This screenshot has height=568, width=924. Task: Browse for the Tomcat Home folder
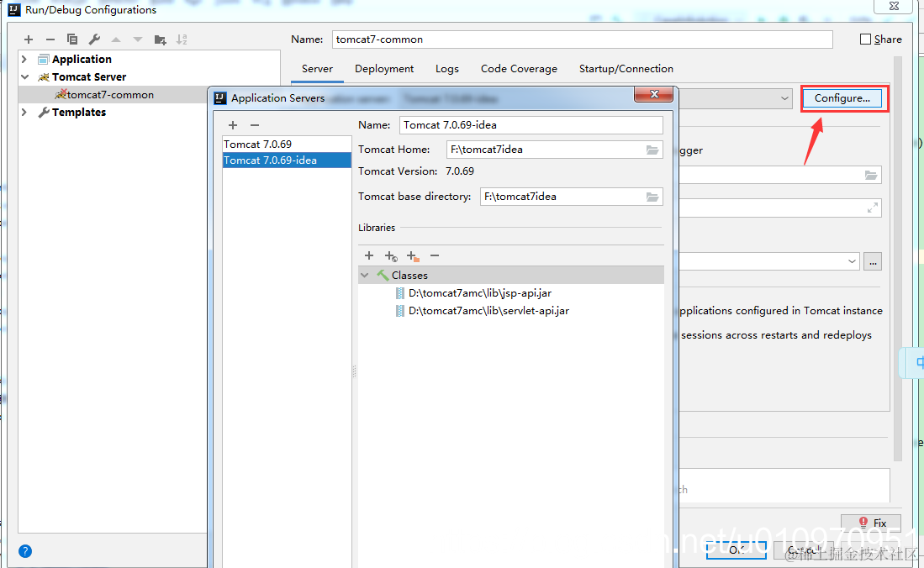coord(652,150)
